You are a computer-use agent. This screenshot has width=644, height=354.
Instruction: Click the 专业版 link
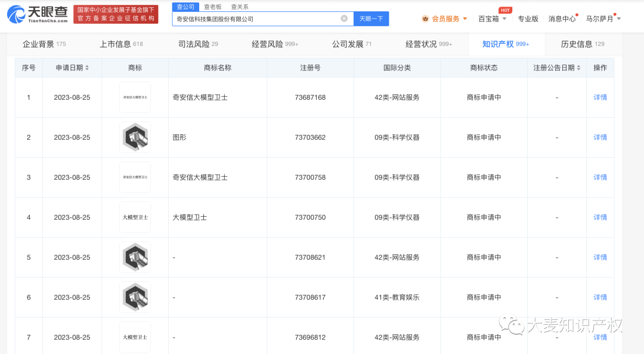coord(528,19)
